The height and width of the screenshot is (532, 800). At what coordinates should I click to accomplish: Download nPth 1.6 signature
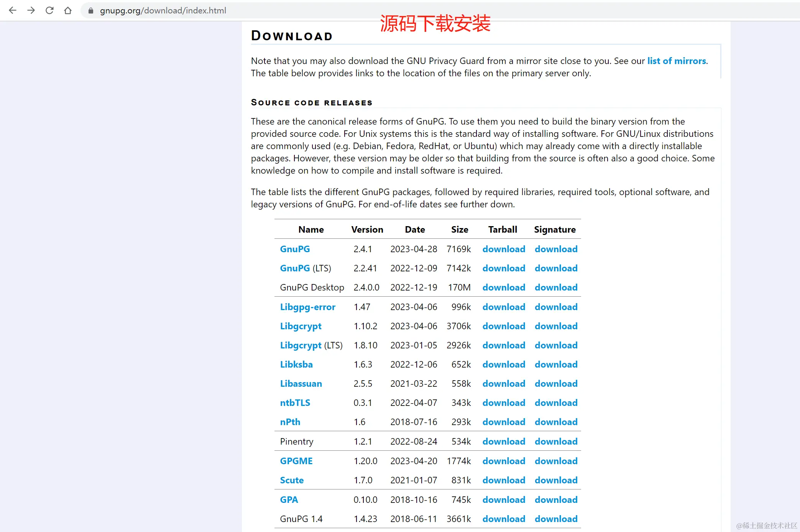click(x=556, y=422)
